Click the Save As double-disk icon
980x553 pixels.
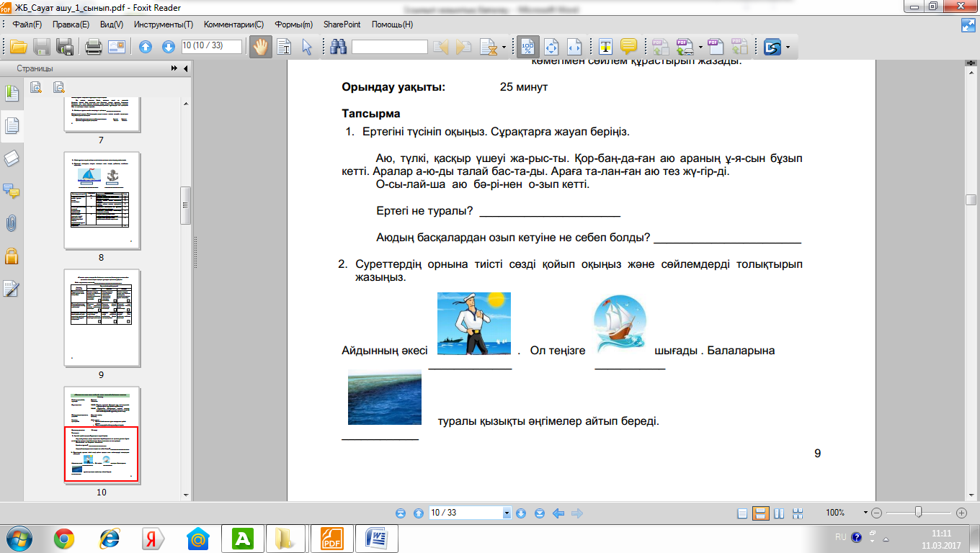pos(65,48)
